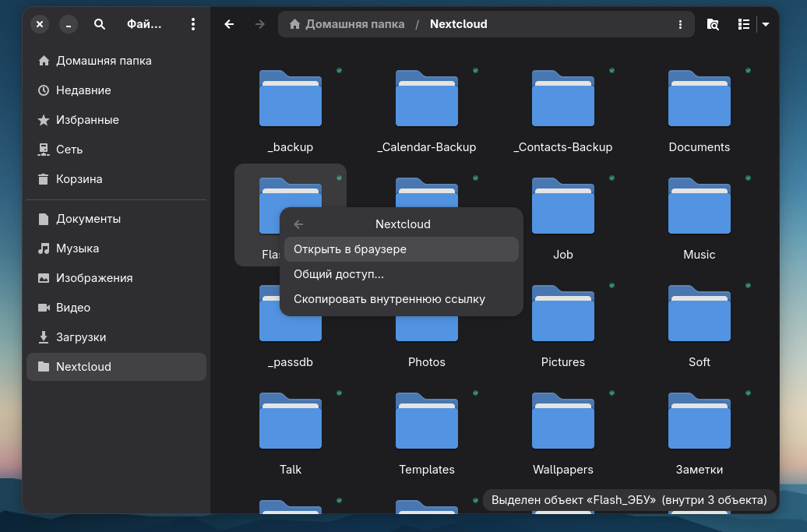
Task: Open 'Корзина' trash in the sidebar
Action: pos(79,179)
